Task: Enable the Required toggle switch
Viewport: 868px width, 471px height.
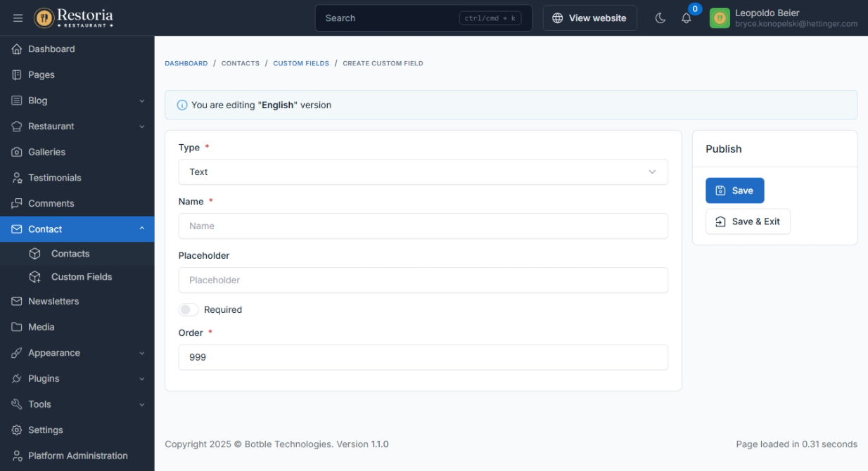Action: point(189,310)
